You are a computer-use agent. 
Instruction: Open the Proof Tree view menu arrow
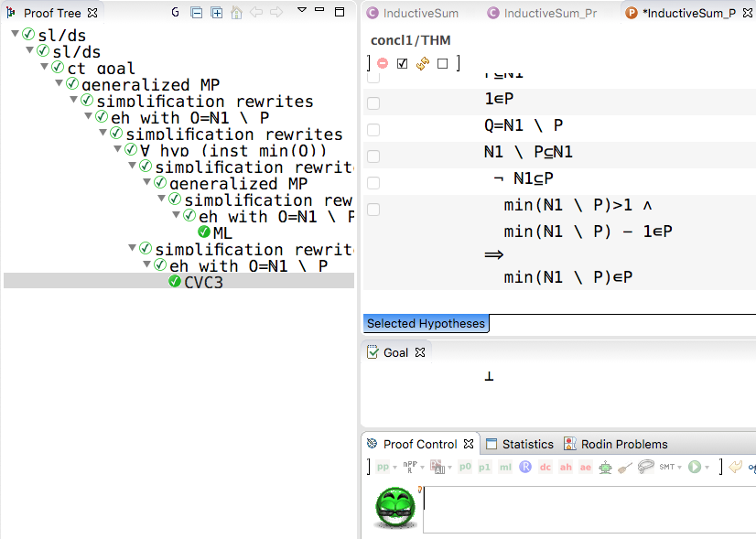click(x=303, y=13)
